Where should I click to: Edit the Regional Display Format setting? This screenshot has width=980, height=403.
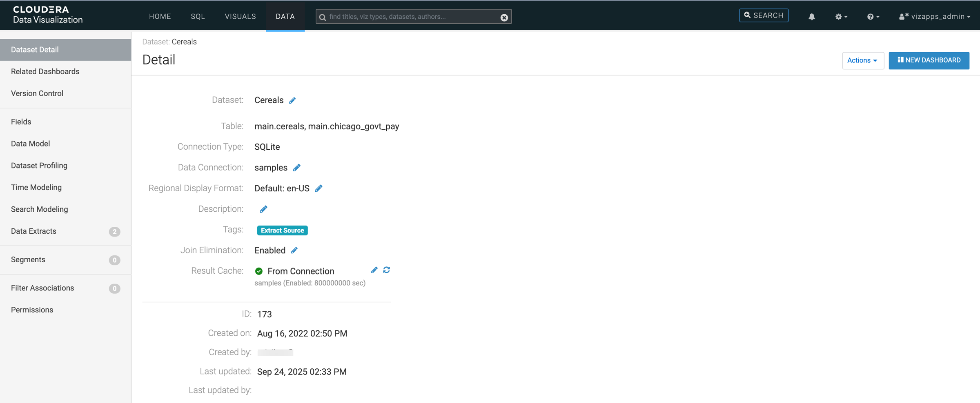pos(318,188)
